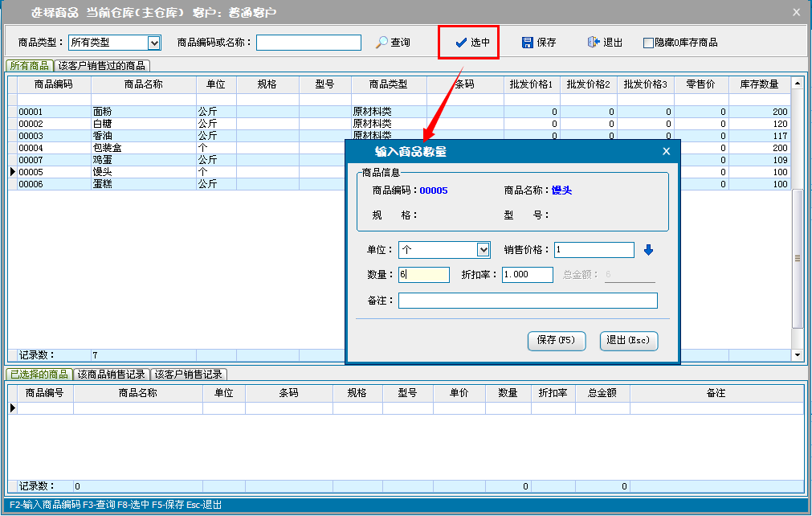Click the 选中 checkmark toolbar button
The image size is (812, 516).
click(x=461, y=43)
